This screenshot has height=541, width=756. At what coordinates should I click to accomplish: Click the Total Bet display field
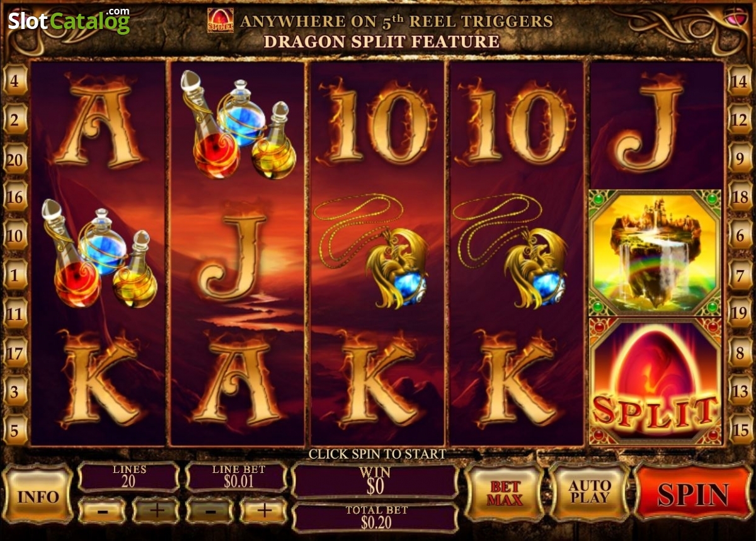tap(375, 516)
